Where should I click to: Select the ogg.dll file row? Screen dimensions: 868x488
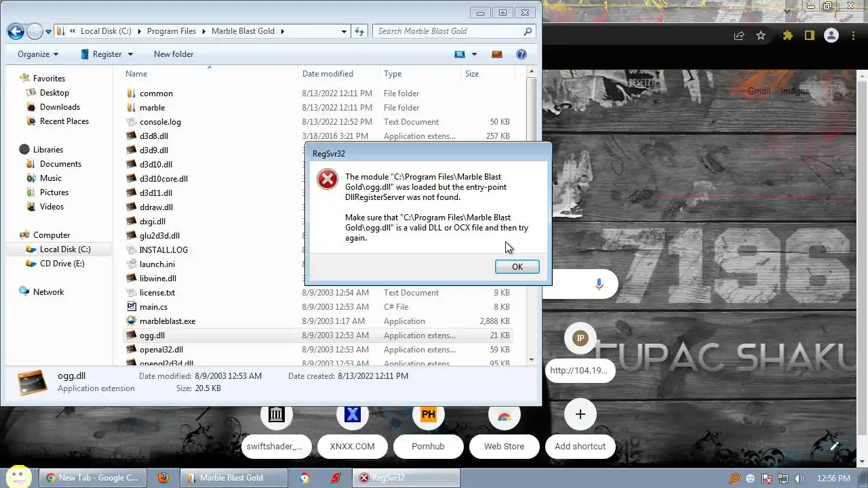click(x=318, y=335)
